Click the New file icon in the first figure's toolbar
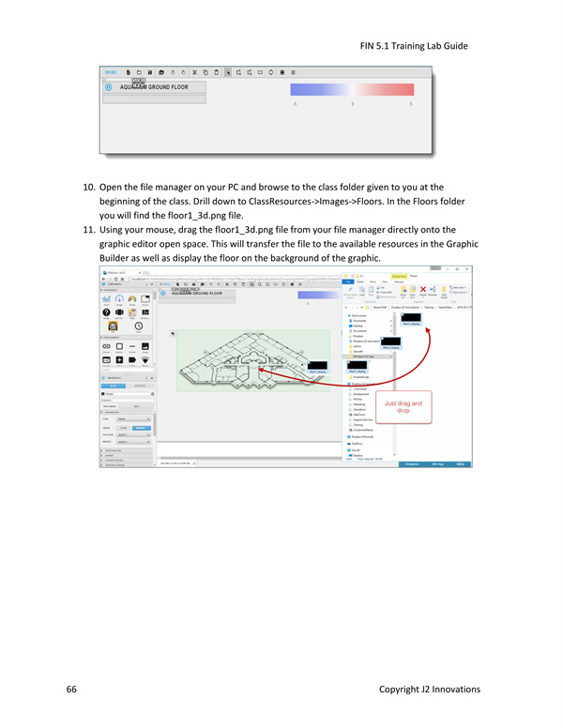563x728 pixels. tap(129, 72)
